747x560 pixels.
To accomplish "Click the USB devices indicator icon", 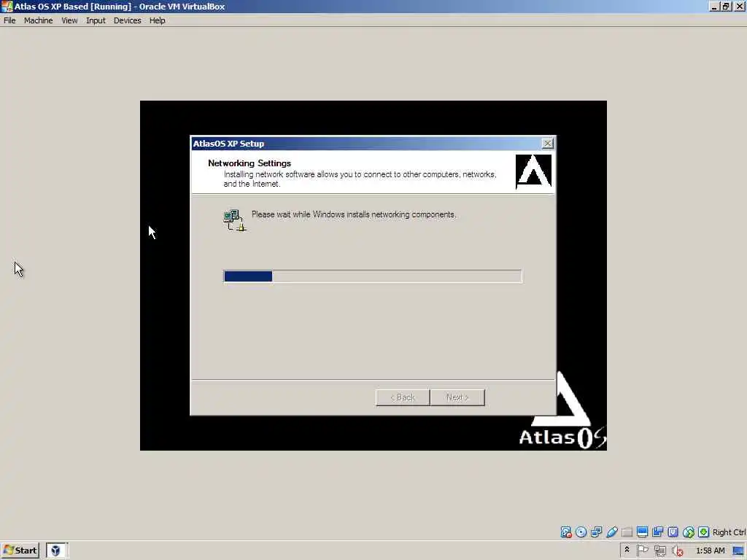I will point(612,532).
